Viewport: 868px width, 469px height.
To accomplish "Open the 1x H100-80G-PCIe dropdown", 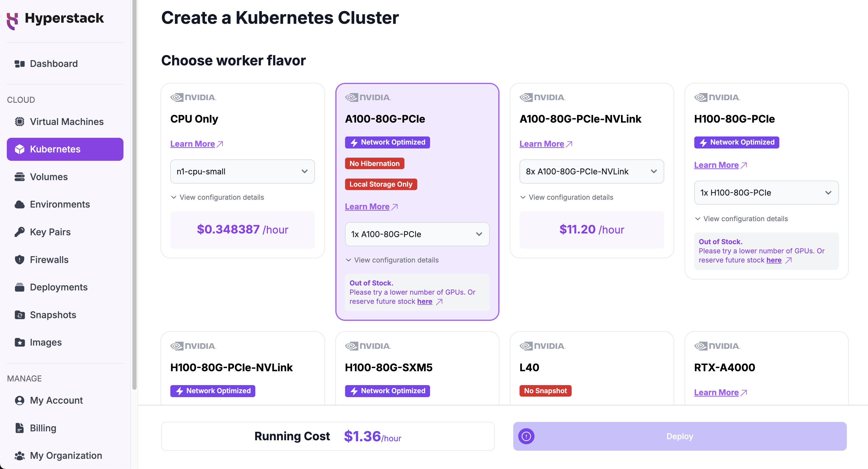I will click(x=766, y=193).
